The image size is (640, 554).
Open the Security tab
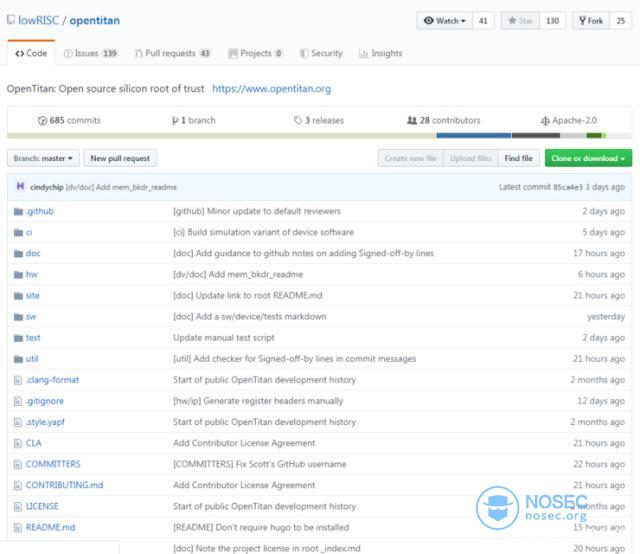coord(321,53)
